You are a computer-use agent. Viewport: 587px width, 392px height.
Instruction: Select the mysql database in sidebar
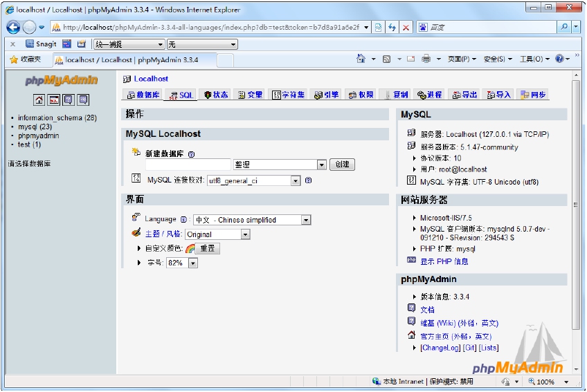(x=35, y=127)
